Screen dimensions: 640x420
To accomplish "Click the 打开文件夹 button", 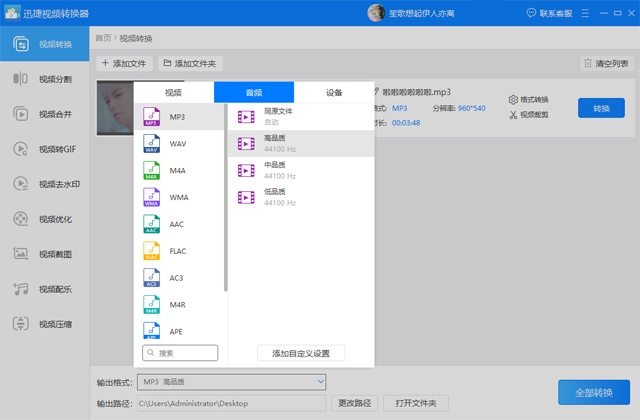I will pos(416,403).
